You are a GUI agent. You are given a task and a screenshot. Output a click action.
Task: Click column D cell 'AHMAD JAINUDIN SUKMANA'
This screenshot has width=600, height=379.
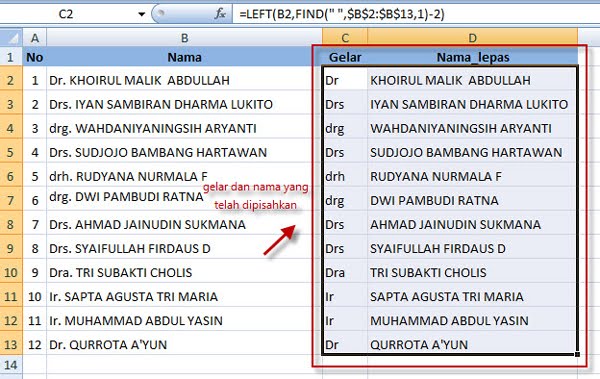(x=473, y=224)
